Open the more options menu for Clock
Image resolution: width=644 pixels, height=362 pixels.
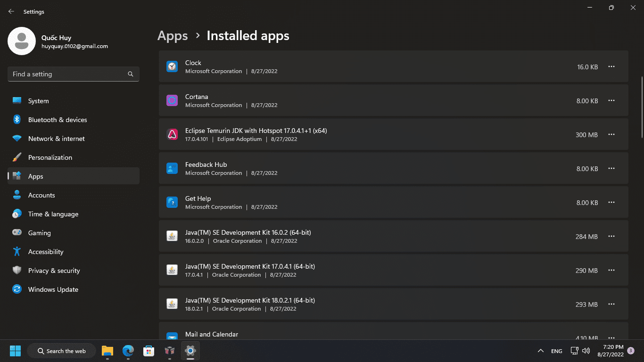[611, 67]
